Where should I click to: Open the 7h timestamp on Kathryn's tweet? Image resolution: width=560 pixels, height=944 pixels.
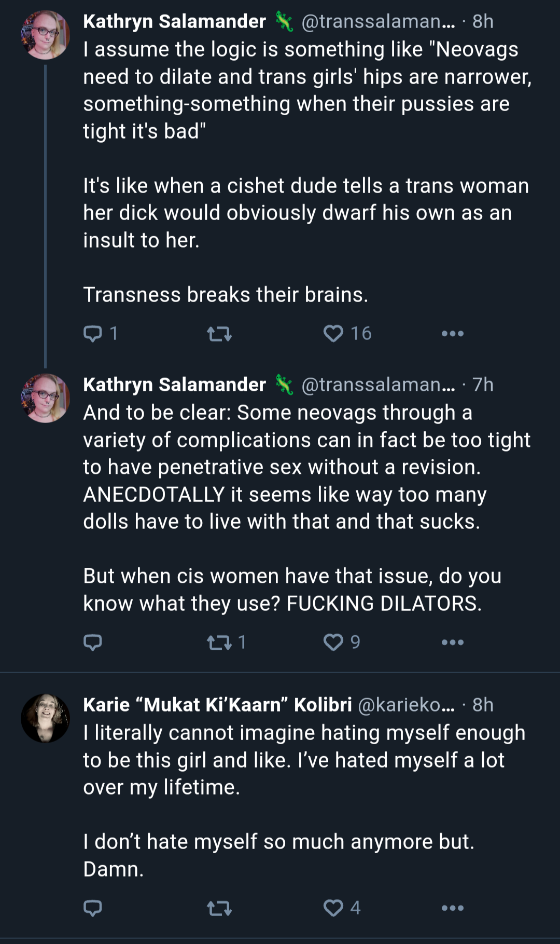click(483, 385)
